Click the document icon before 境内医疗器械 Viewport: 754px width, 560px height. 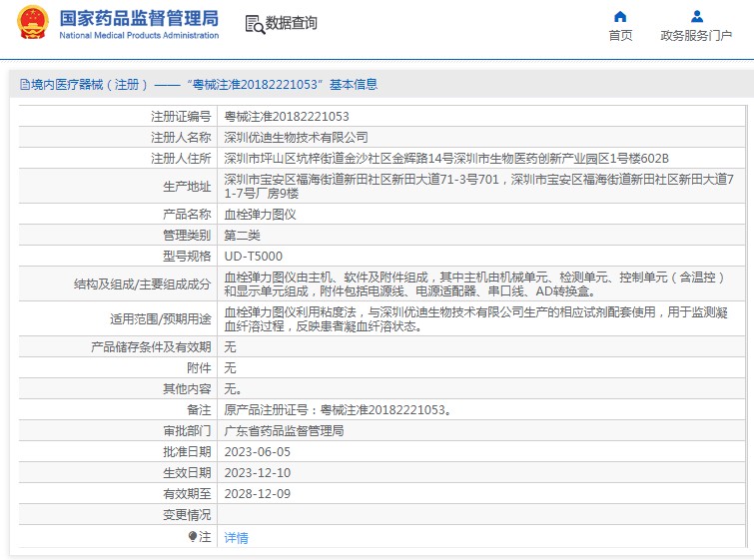click(x=24, y=85)
